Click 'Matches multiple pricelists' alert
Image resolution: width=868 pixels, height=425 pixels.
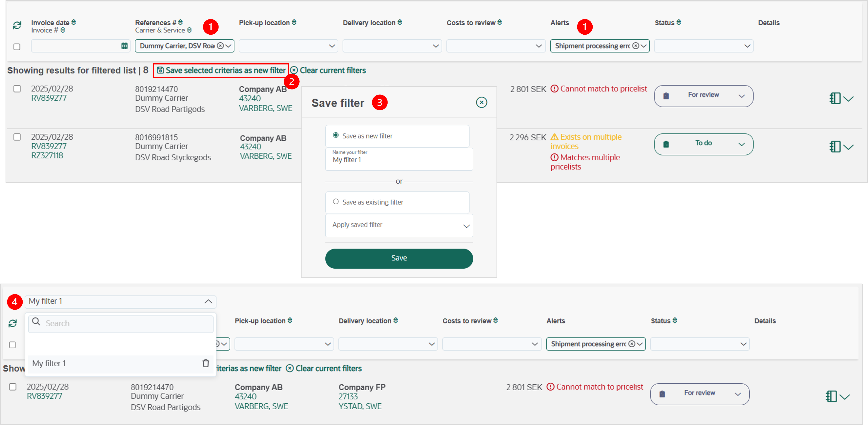pyautogui.click(x=585, y=162)
